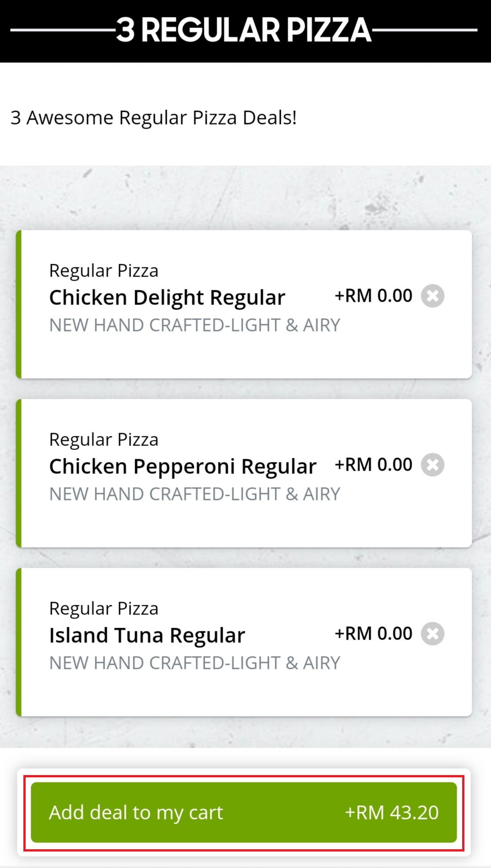Change crust option under Island Tuna Regular

pyautogui.click(x=195, y=663)
